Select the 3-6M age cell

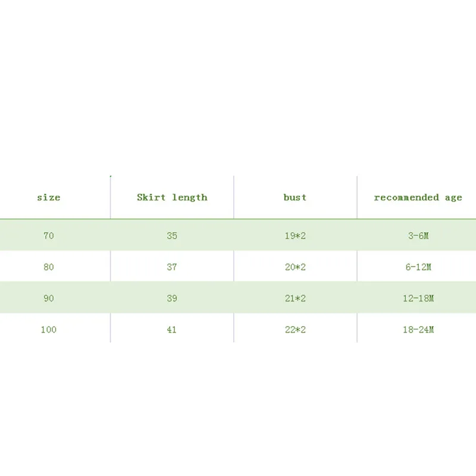click(418, 236)
